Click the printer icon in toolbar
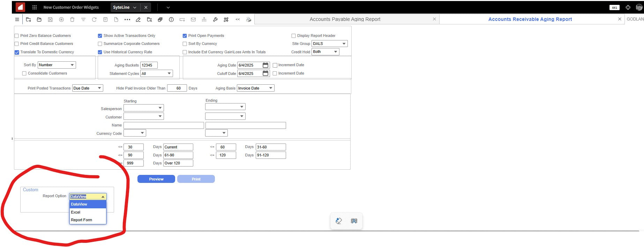Image resolution: width=644 pixels, height=247 pixels. point(248,20)
